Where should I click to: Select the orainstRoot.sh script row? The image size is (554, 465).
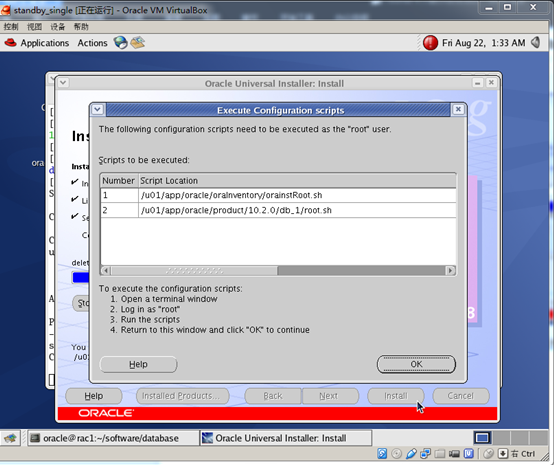[x=278, y=195]
